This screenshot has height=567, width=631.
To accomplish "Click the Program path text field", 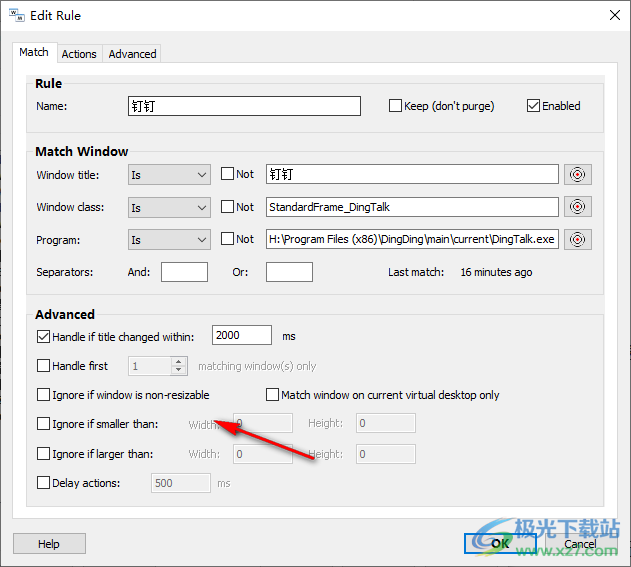I will [412, 239].
